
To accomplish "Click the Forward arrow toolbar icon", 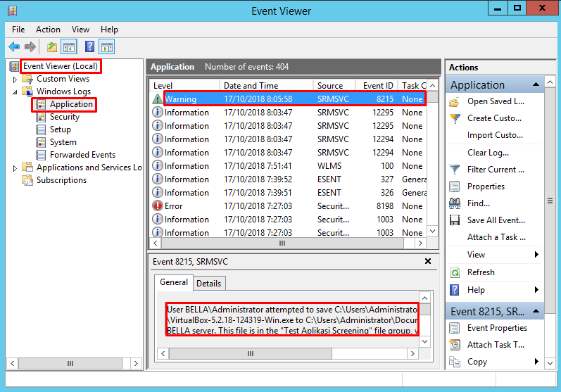I will 30,47.
